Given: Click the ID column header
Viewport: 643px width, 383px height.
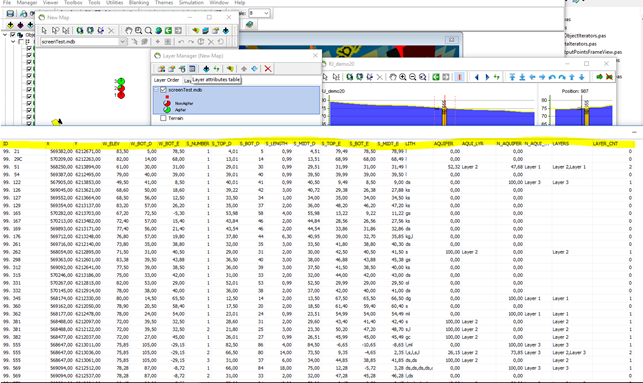Looking at the screenshot, I should tap(6, 144).
